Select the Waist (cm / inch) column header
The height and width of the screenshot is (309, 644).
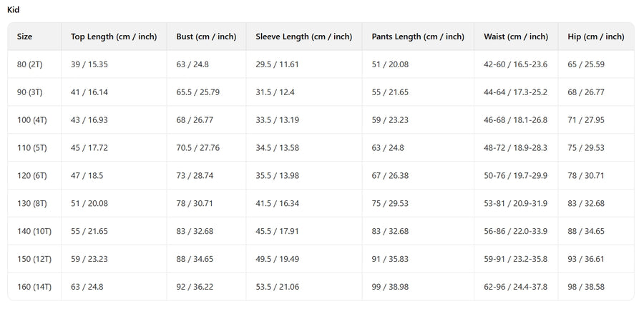click(515, 36)
